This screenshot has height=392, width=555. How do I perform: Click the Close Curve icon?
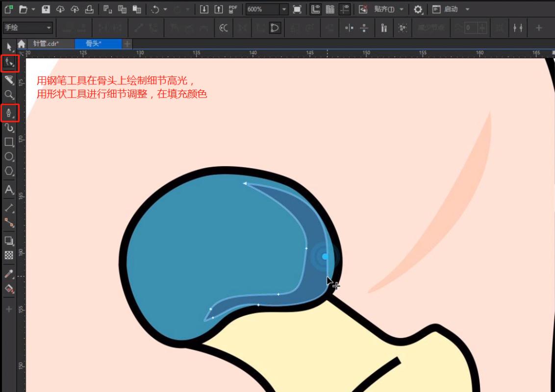point(275,27)
